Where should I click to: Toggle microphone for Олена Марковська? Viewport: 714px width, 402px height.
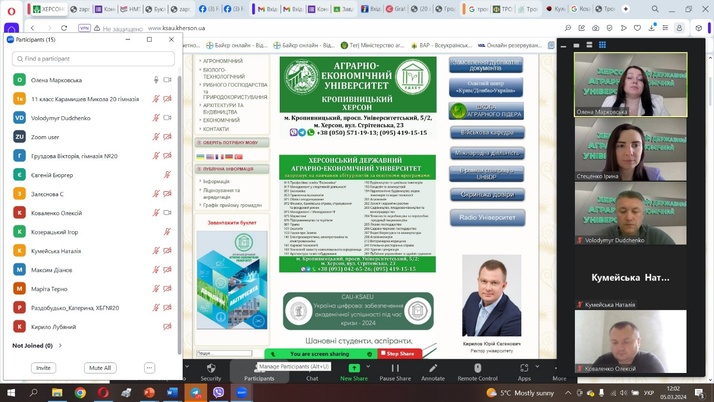point(156,80)
